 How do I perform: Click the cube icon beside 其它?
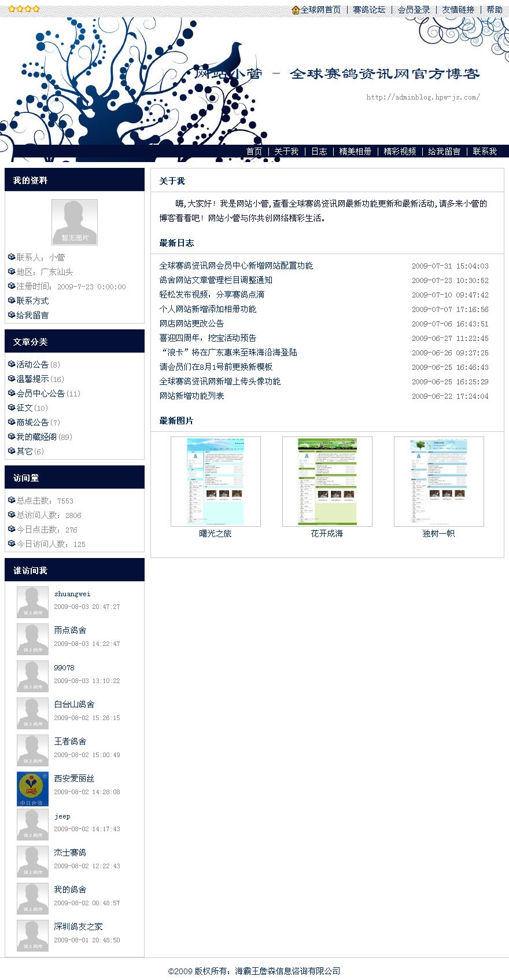coord(12,451)
